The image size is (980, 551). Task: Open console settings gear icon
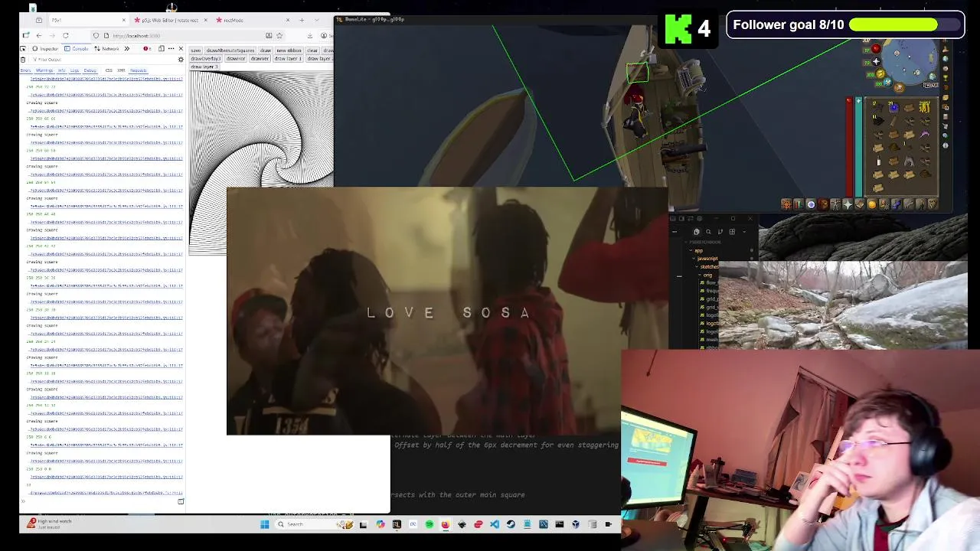(x=181, y=60)
